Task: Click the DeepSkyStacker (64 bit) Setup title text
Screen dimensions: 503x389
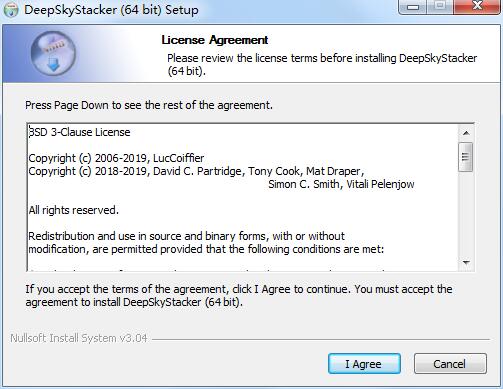Action: tap(111, 10)
